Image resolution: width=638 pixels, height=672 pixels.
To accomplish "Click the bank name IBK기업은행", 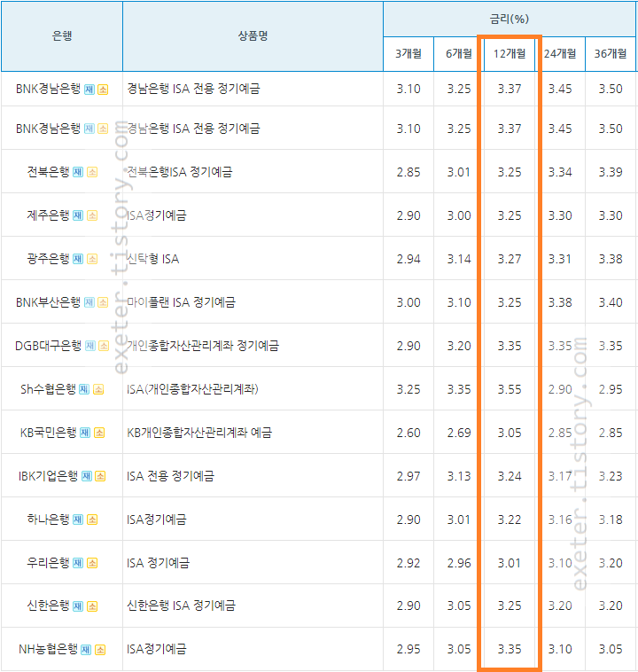I will (48, 476).
